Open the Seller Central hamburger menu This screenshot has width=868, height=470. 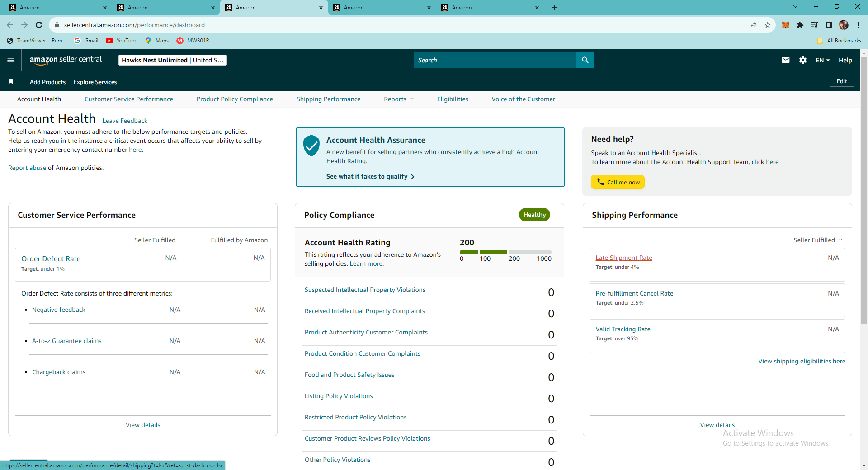(x=11, y=60)
